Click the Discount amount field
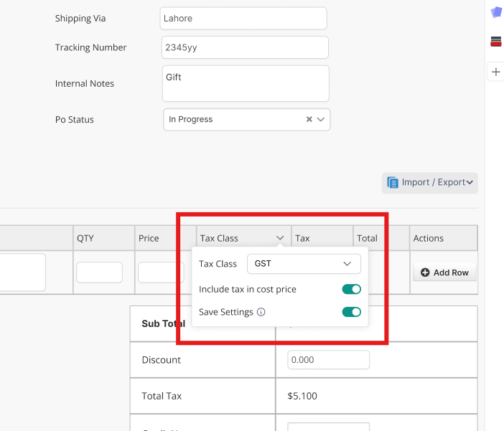504x431 pixels. coord(328,360)
